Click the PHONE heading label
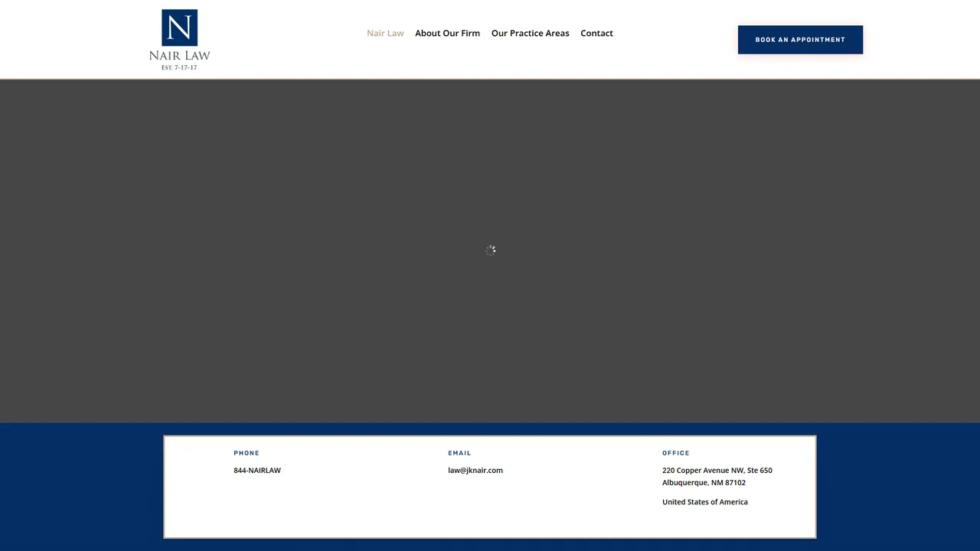The width and height of the screenshot is (980, 551). click(x=247, y=453)
